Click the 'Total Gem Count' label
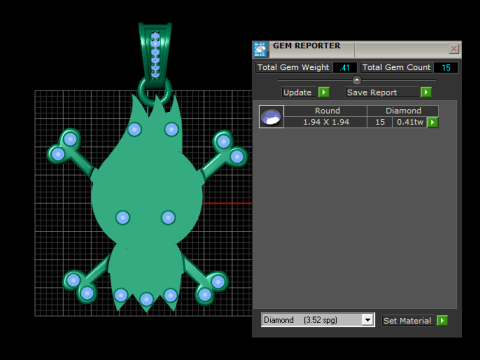 tap(396, 67)
